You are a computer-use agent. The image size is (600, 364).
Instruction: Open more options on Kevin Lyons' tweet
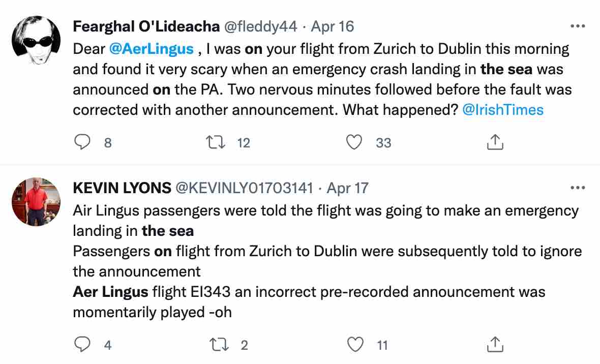pyautogui.click(x=578, y=188)
